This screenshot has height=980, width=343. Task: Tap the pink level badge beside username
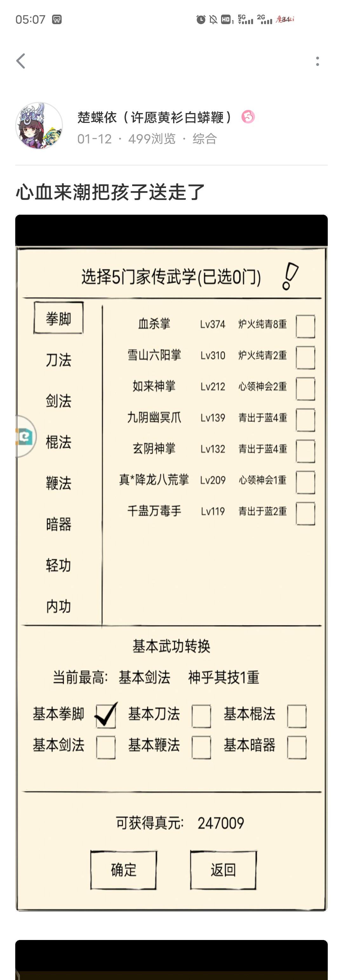(x=248, y=117)
